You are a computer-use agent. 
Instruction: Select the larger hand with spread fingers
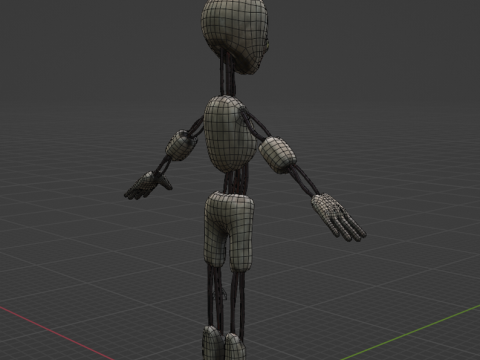338,217
